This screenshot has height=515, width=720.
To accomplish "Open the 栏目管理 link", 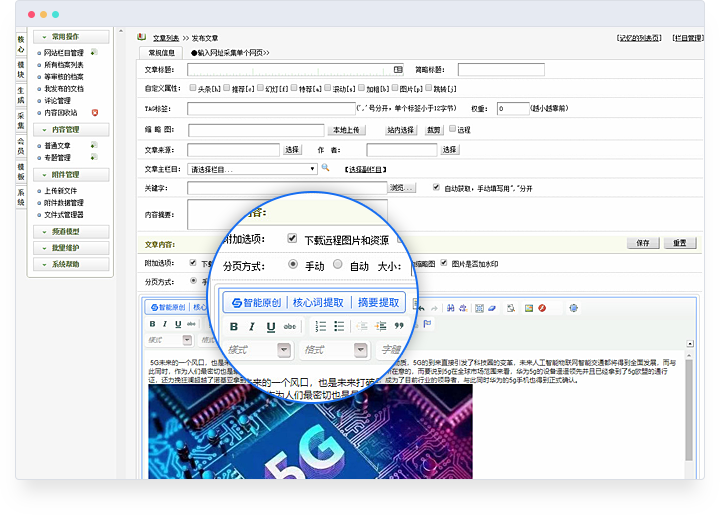I will tap(687, 38).
